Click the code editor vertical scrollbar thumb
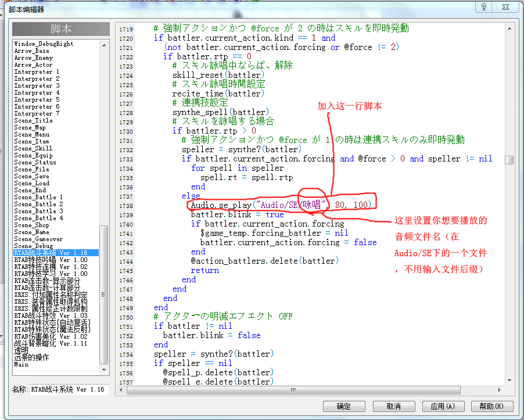Viewport: 524px width, 420px height. point(509,160)
